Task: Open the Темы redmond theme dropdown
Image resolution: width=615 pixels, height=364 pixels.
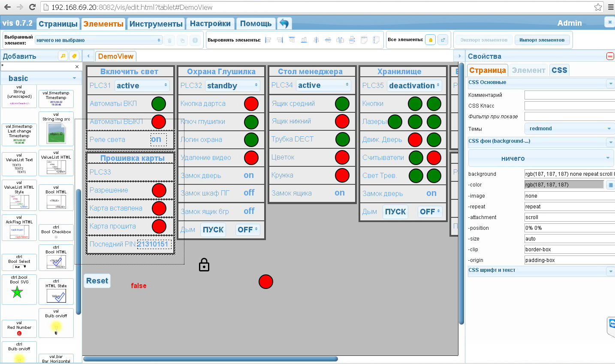Action: (x=570, y=128)
